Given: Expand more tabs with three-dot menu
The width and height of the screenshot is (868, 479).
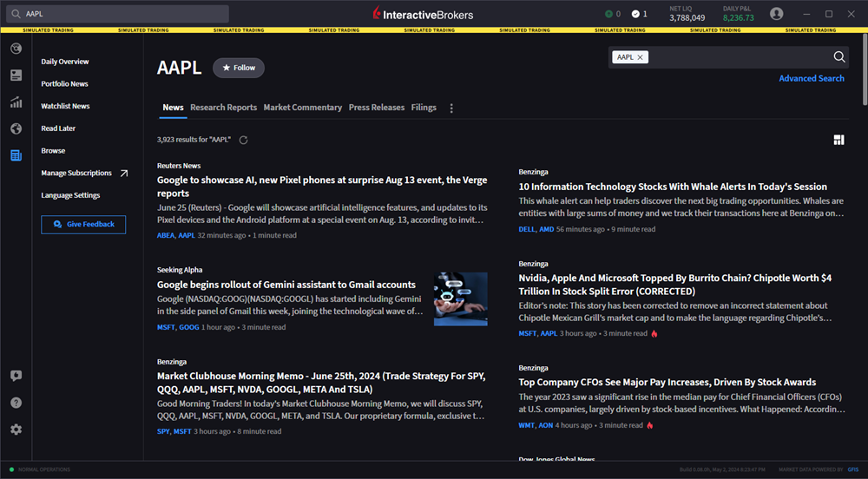Looking at the screenshot, I should click(x=451, y=108).
